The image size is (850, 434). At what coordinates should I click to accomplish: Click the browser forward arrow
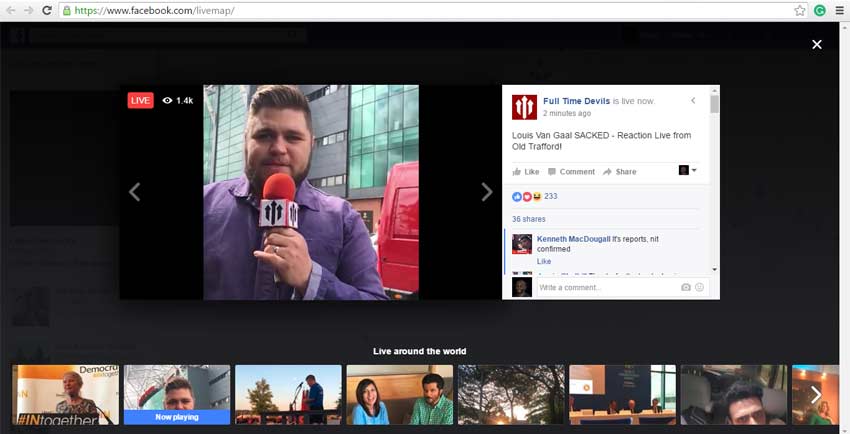(29, 10)
